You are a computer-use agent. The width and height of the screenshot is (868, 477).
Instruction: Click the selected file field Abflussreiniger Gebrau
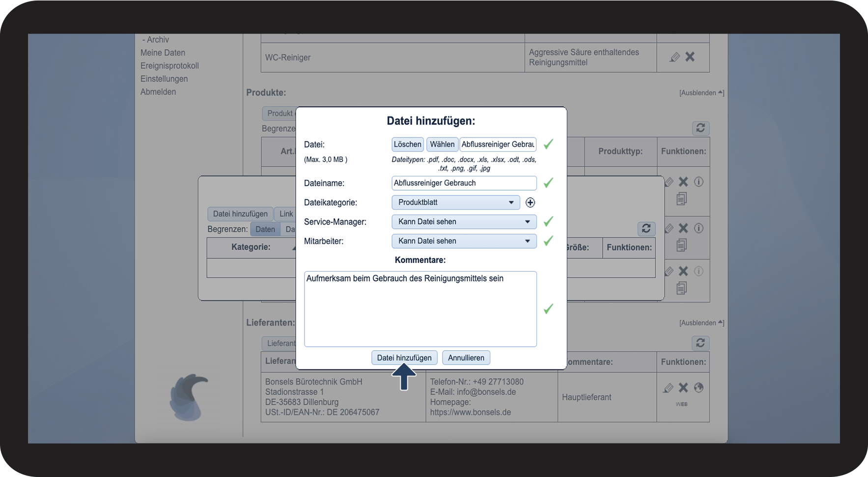pyautogui.click(x=498, y=144)
